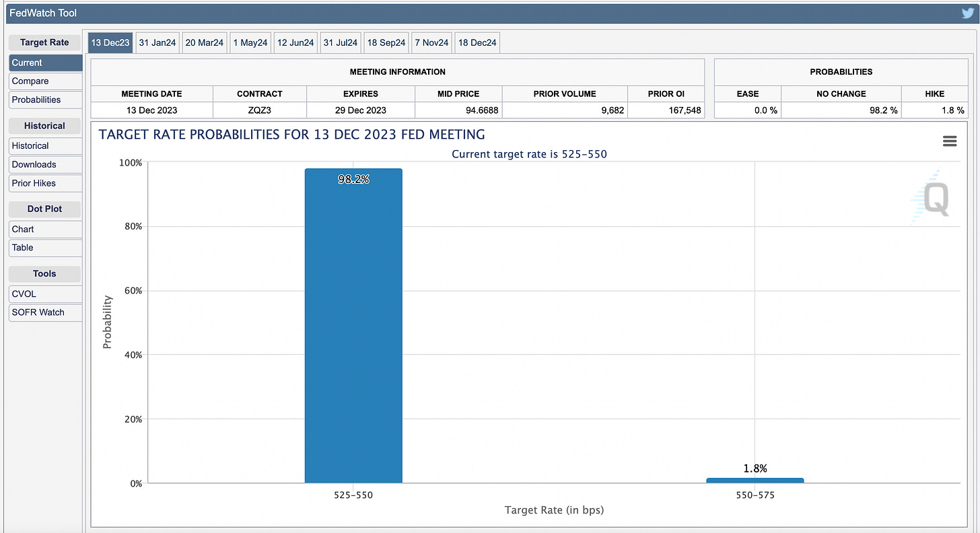Select the 12 Jun24 tab
The width and height of the screenshot is (980, 533).
295,42
